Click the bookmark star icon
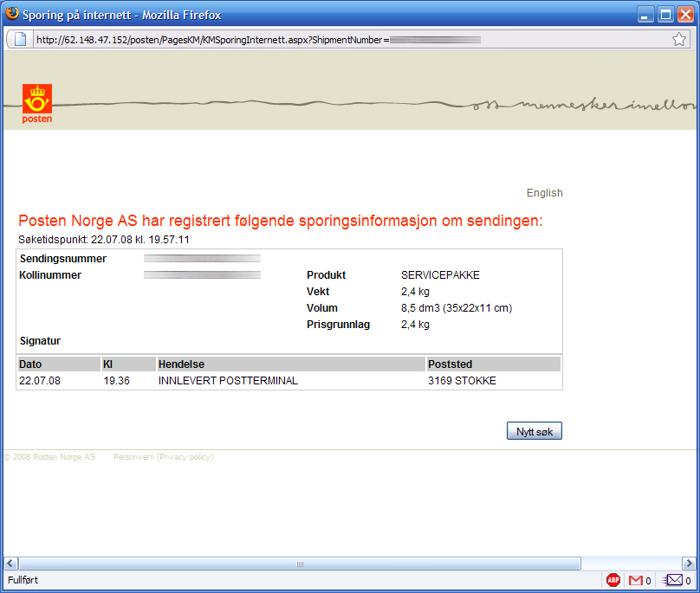700x593 pixels. (x=679, y=39)
